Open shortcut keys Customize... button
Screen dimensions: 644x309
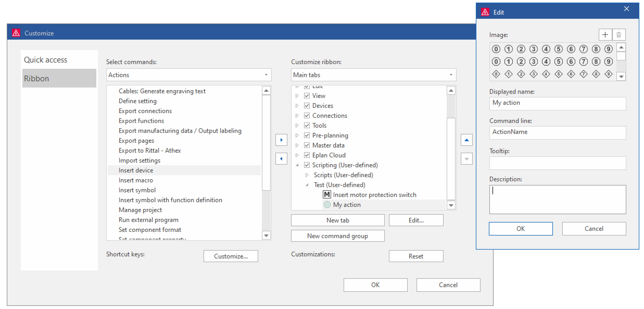231,256
